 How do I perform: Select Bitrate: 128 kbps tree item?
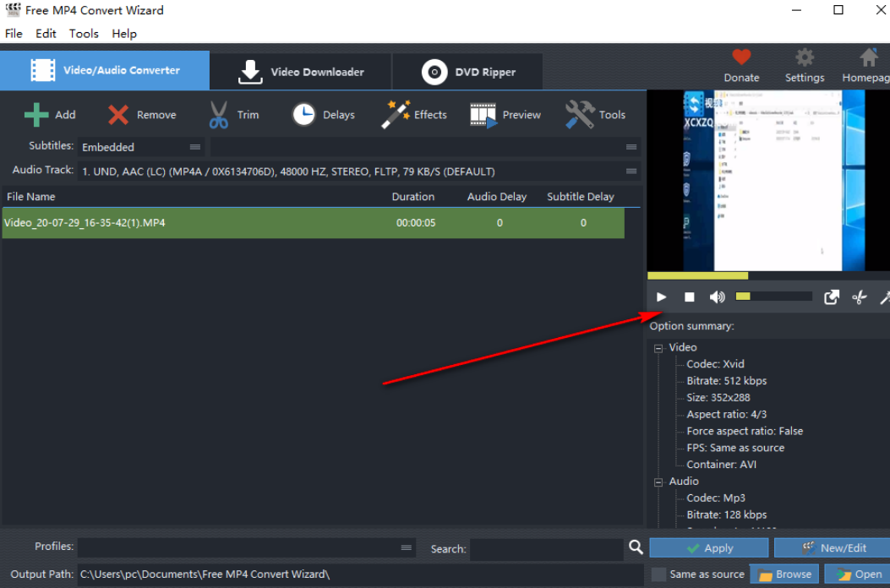point(727,514)
